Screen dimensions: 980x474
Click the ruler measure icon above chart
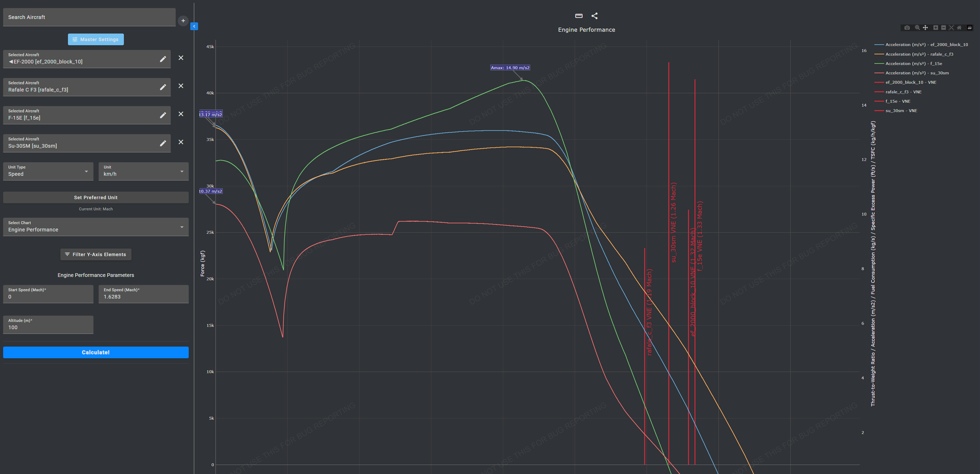[x=579, y=16]
